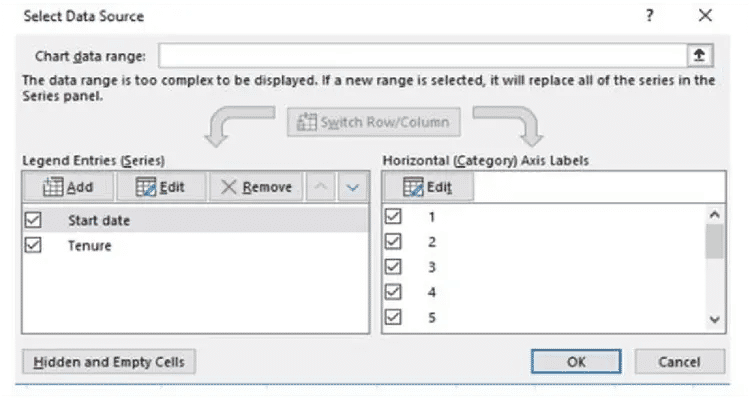Remove the selected series
This screenshot has width=750, height=400.
[x=256, y=187]
